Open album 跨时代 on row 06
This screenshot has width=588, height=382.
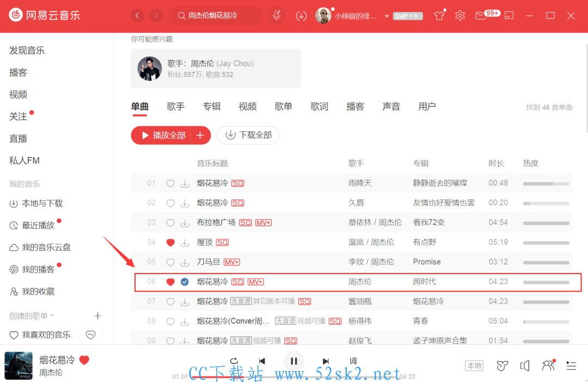pos(425,282)
